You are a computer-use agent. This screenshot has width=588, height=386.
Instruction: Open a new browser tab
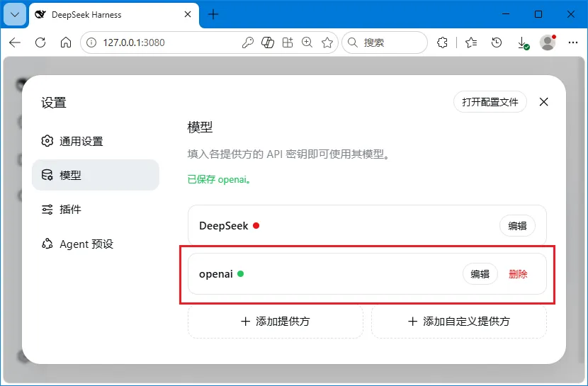tap(213, 15)
